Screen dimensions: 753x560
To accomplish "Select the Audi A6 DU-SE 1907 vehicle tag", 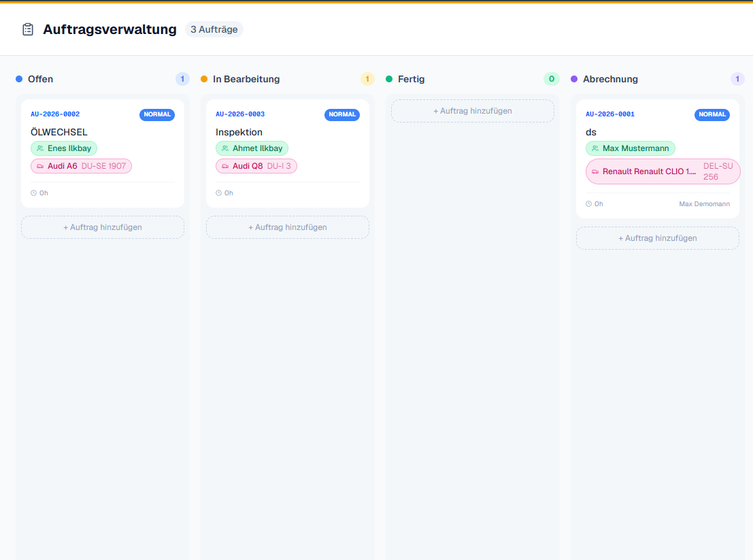I will click(x=81, y=166).
